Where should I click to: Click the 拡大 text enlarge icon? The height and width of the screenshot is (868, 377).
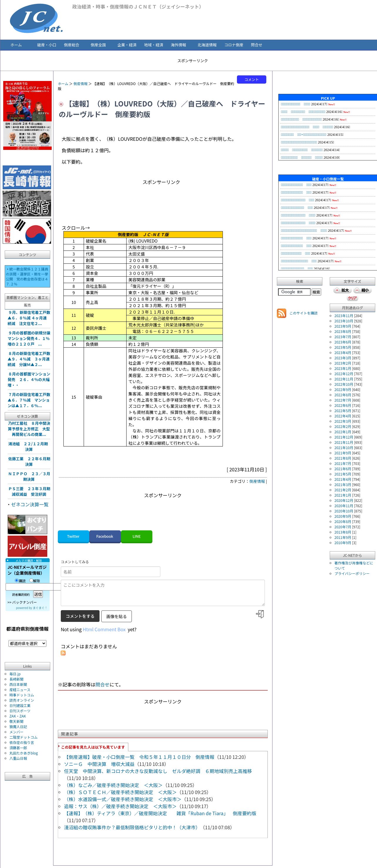(x=342, y=290)
